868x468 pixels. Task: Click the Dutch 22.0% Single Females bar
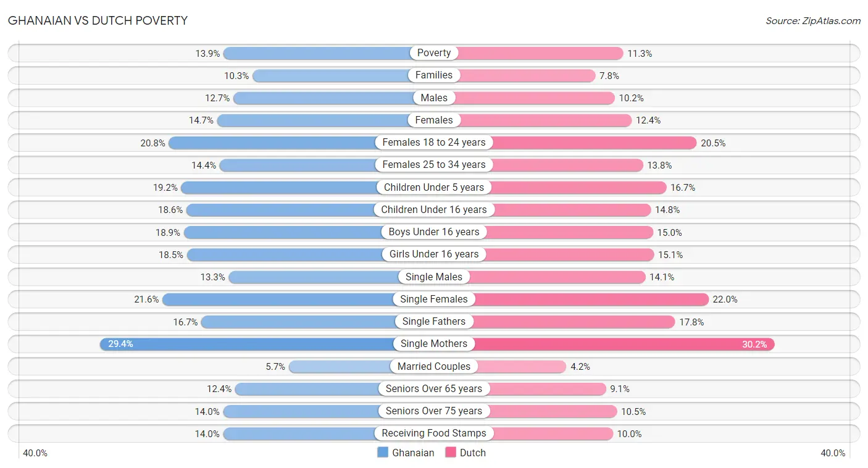(571, 299)
